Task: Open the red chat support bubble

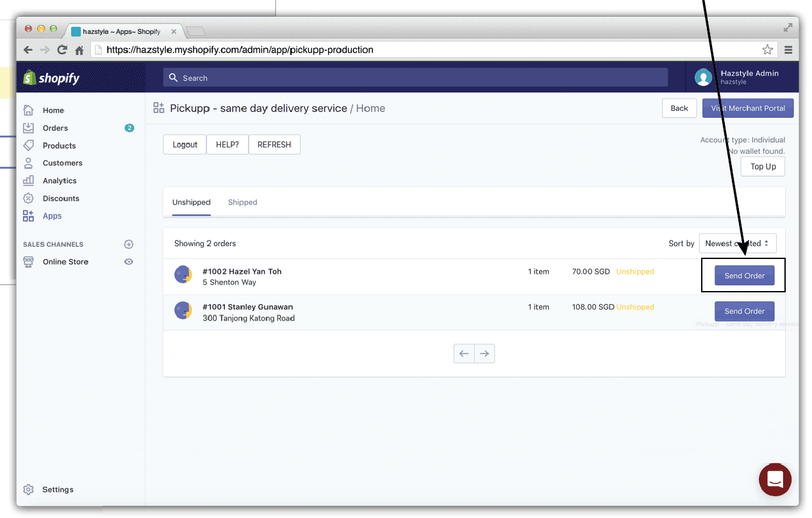Action: [x=775, y=479]
